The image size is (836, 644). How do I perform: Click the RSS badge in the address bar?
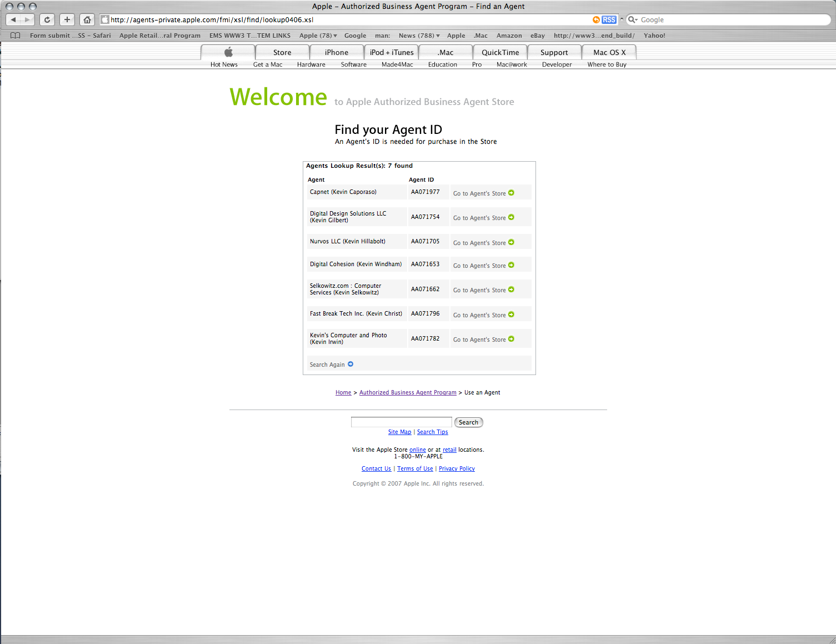click(x=609, y=19)
